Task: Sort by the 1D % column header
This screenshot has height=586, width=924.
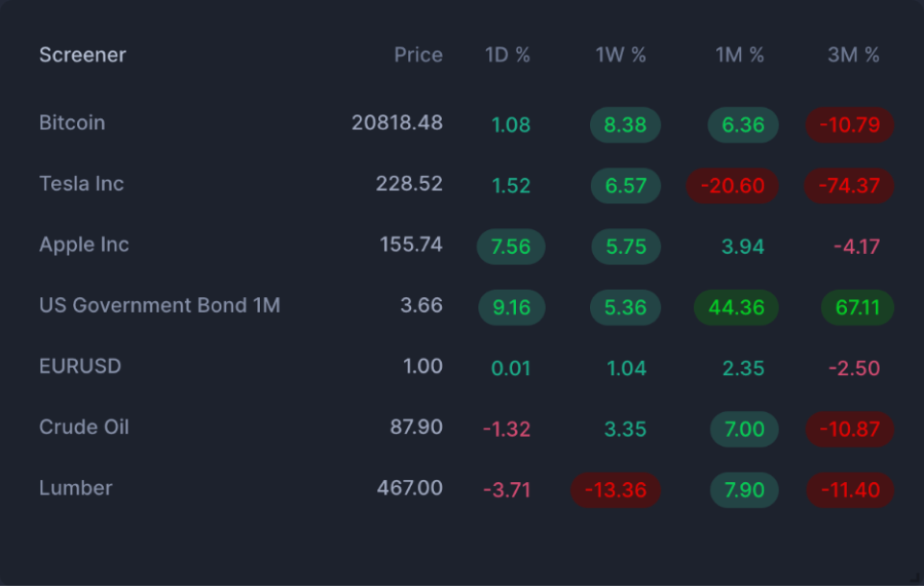Action: coord(507,55)
